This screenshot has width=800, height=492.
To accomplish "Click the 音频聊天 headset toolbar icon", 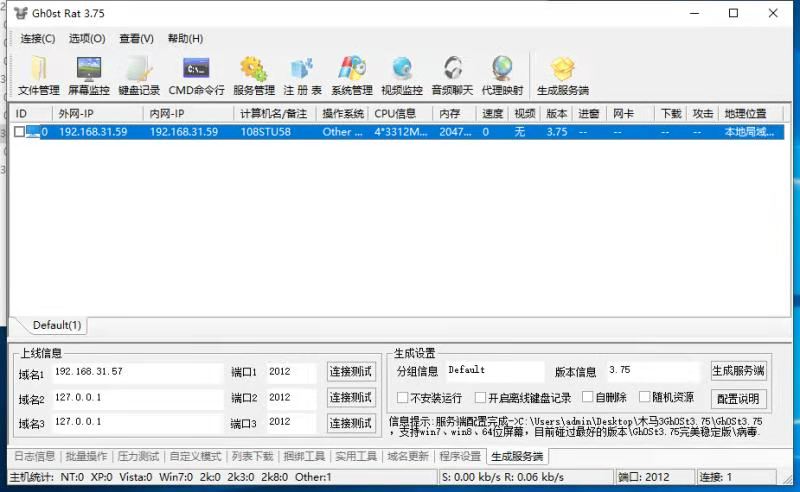I will (x=452, y=76).
